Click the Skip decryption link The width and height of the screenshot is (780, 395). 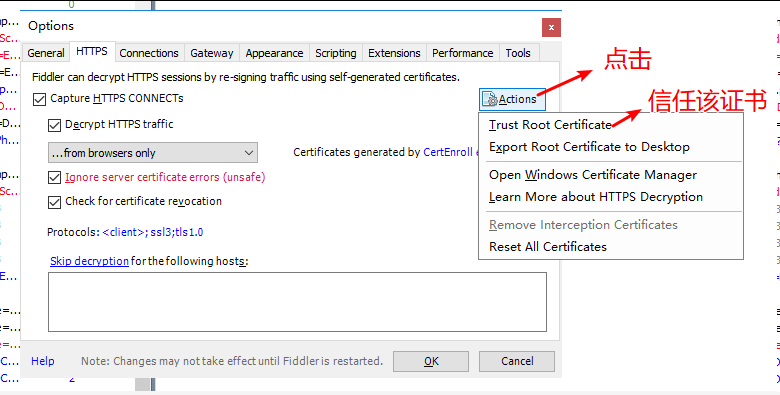90,261
